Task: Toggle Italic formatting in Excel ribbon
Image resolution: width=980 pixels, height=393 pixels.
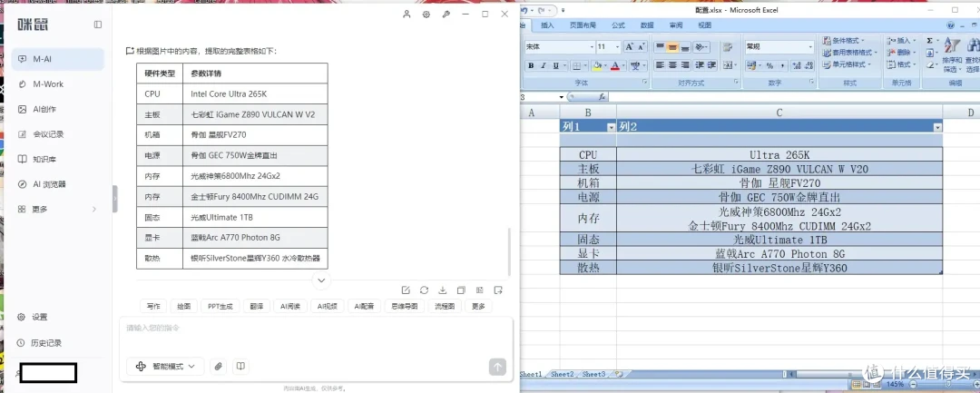Action: 543,65
